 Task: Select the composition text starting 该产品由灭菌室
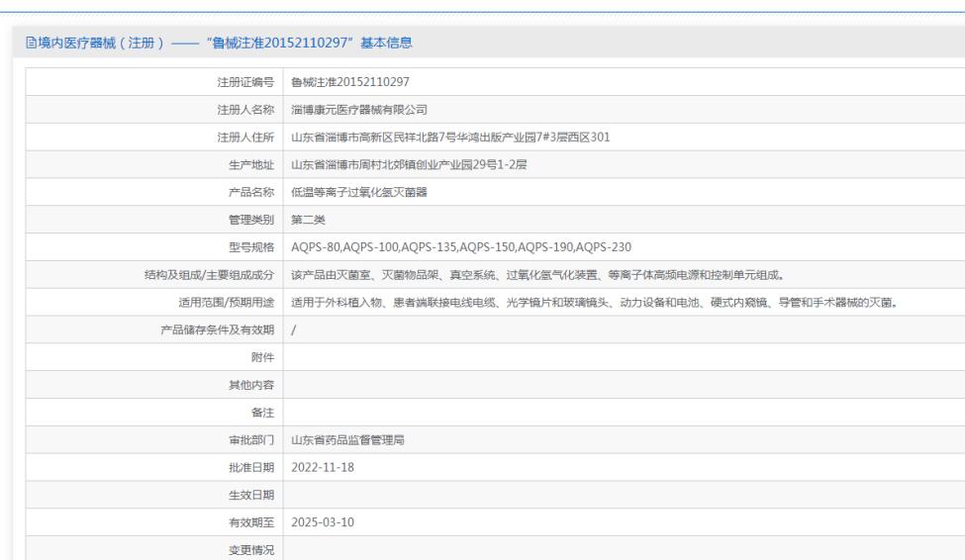(537, 274)
